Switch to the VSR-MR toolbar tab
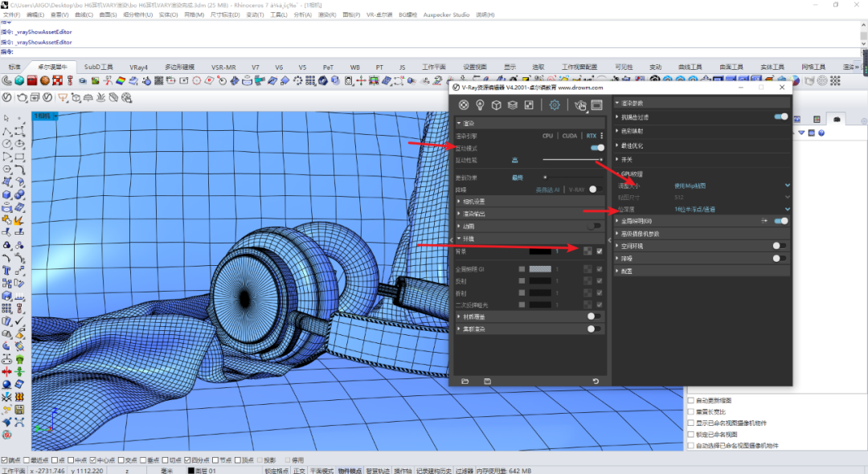 [223, 67]
